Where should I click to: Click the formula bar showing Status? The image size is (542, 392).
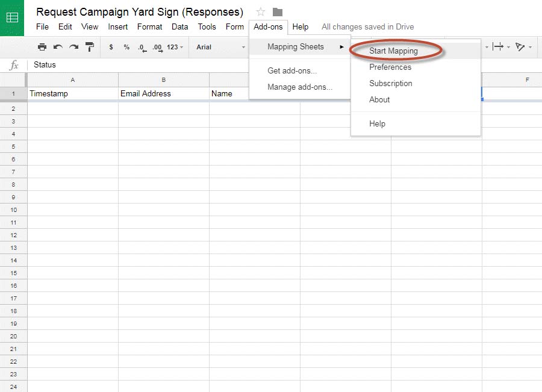click(139, 64)
